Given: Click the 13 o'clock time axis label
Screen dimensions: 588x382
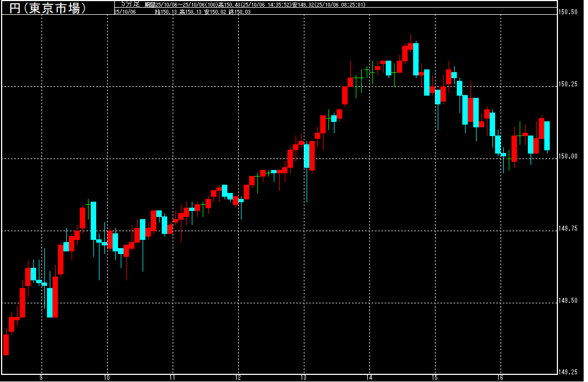Looking at the screenshot, I should tap(304, 378).
